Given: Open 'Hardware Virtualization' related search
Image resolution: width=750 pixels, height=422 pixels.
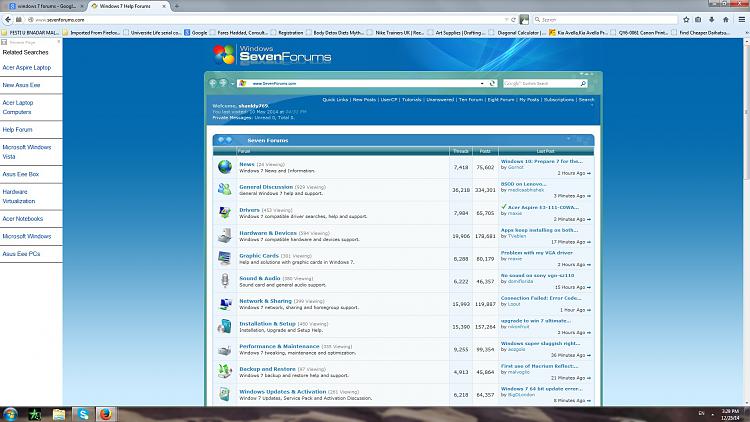Looking at the screenshot, I should 19,196.
